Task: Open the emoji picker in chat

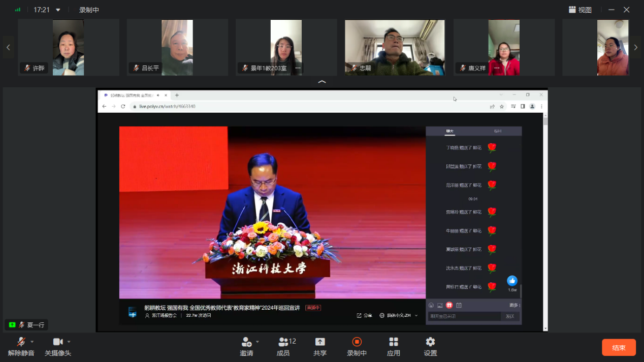Action: point(431,305)
